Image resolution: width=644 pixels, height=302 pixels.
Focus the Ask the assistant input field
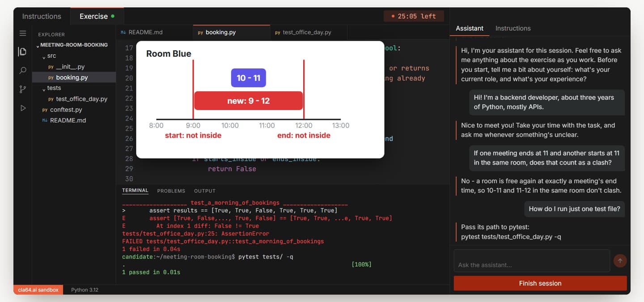point(532,261)
